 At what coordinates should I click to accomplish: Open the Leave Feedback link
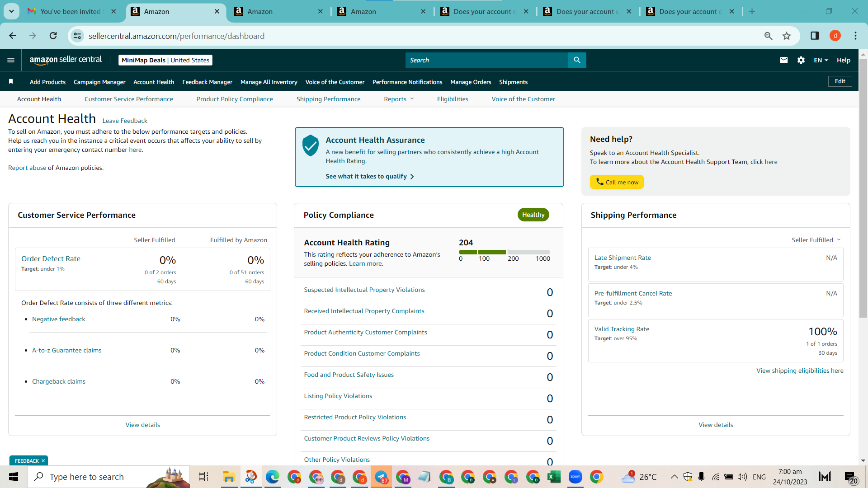point(125,121)
